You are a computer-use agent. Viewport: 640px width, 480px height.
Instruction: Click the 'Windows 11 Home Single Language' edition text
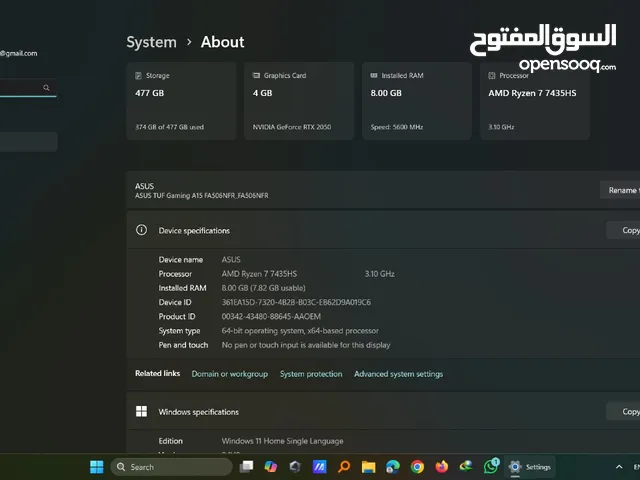point(282,441)
